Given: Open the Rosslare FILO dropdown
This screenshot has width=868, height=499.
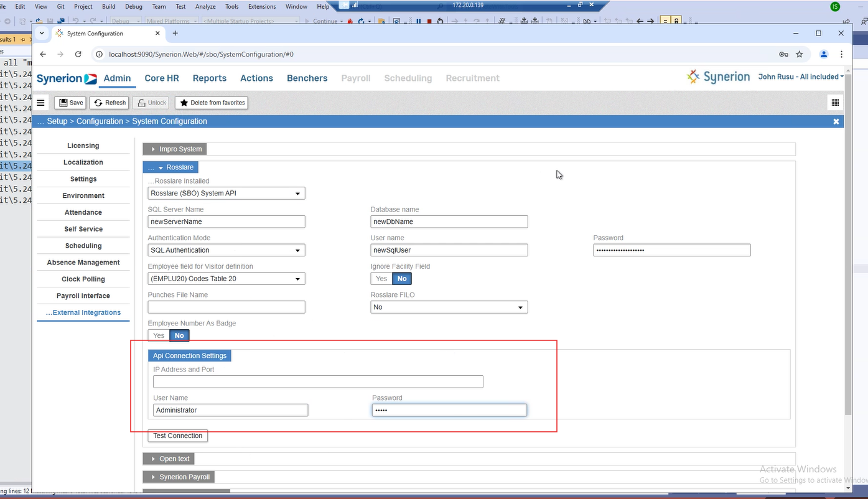Looking at the screenshot, I should tap(449, 307).
